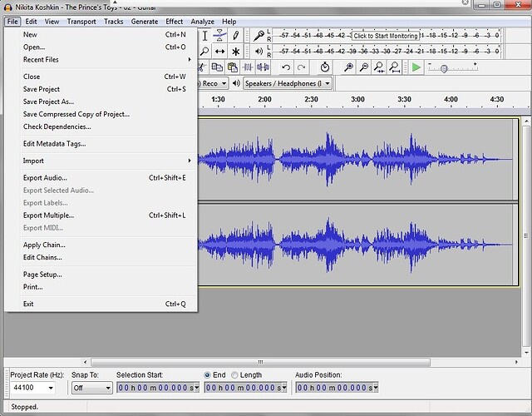The width and height of the screenshot is (532, 416).
Task: Click the Silence Audio icon
Action: coord(263,67)
